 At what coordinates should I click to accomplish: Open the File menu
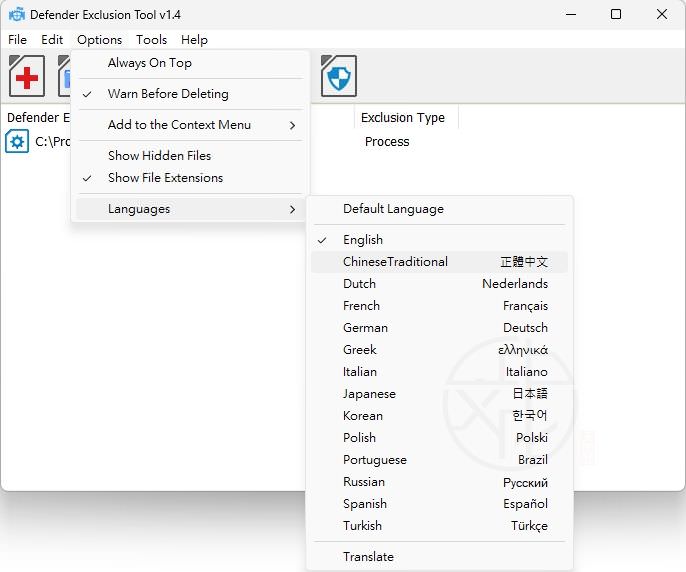(18, 40)
